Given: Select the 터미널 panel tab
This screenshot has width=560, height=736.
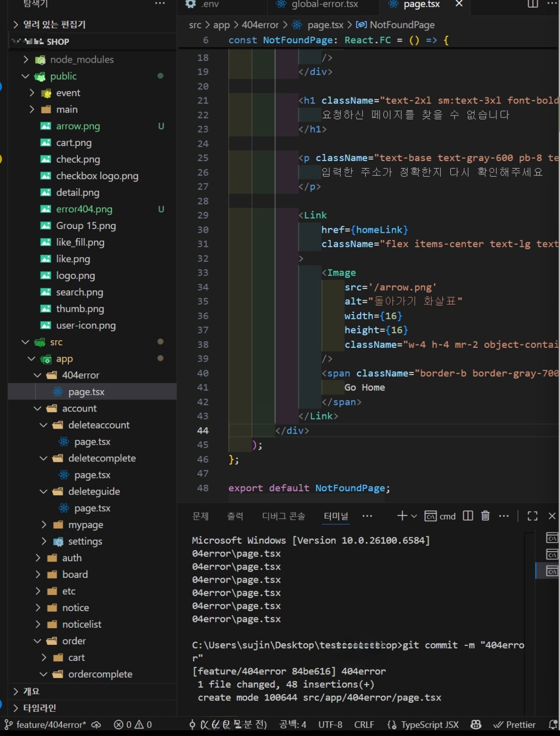Looking at the screenshot, I should pos(336,516).
